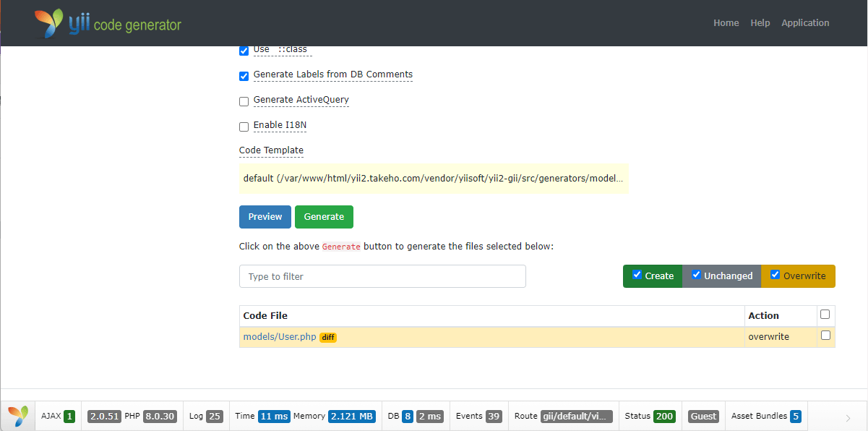Open the Events debug panel
This screenshot has width=868, height=431.
pos(478,417)
